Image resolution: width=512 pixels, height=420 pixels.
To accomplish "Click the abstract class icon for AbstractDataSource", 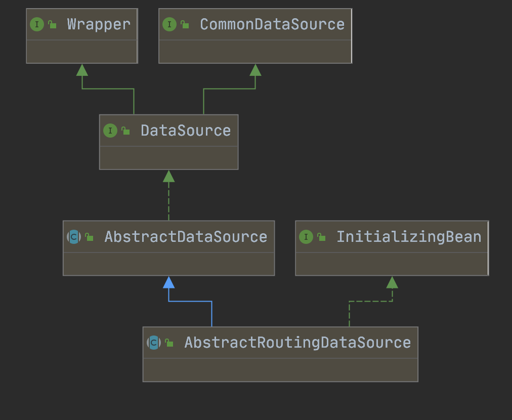I will point(74,237).
